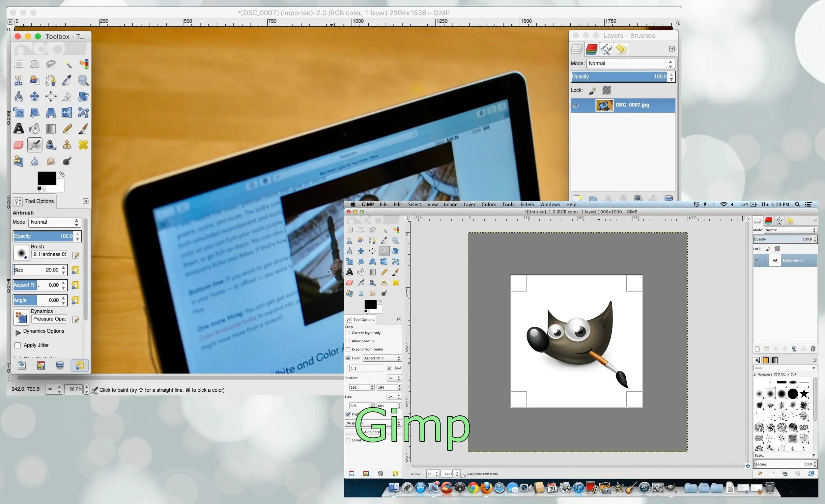Select the Background layer in the Layers panel
Viewport: 825px width, 504px height.
(792, 260)
